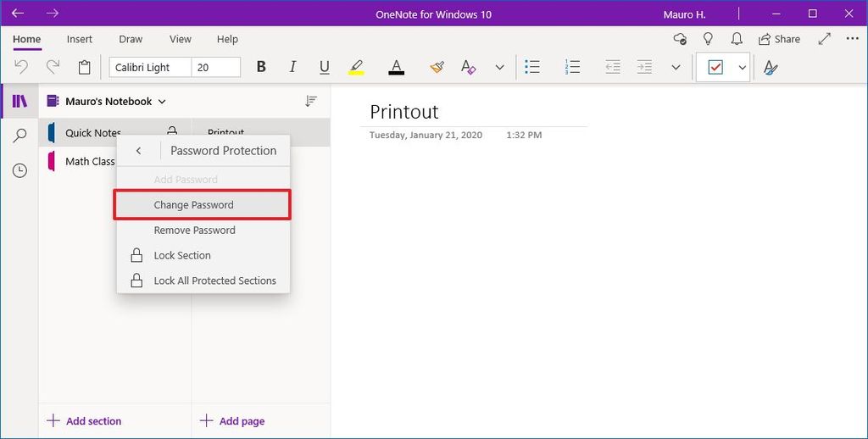Click the Redo arrow icon
Viewport: 868px width, 439px height.
tap(53, 68)
